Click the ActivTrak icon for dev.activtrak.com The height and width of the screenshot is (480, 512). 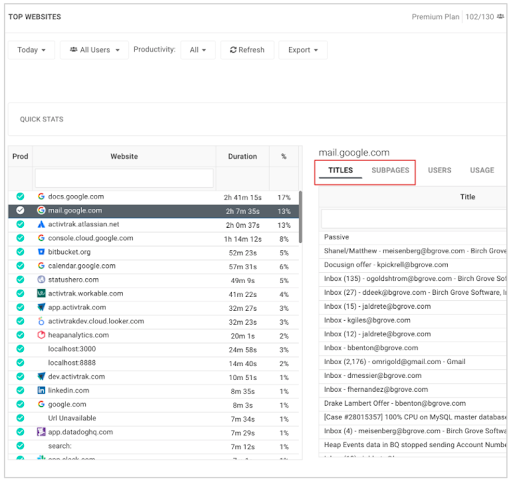coord(41,376)
